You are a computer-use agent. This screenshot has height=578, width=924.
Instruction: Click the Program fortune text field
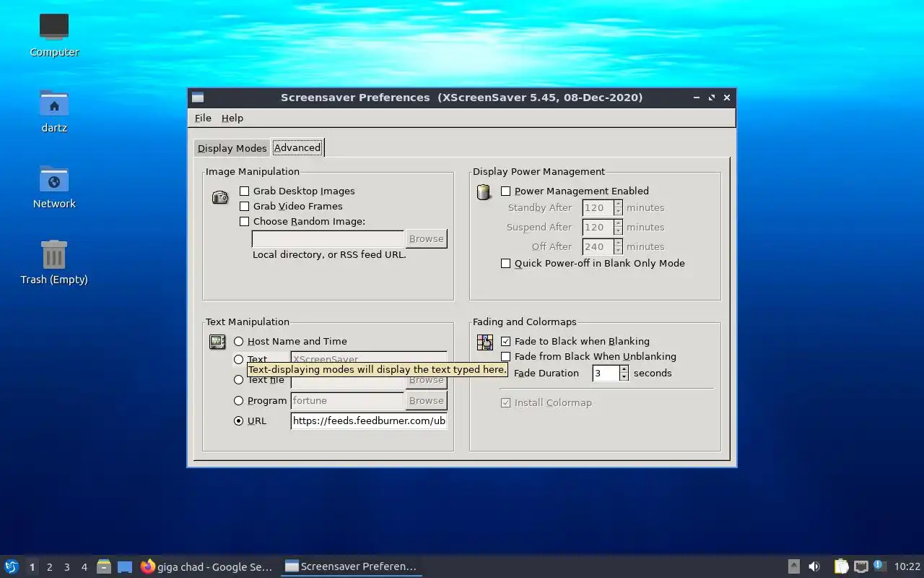[x=347, y=401]
